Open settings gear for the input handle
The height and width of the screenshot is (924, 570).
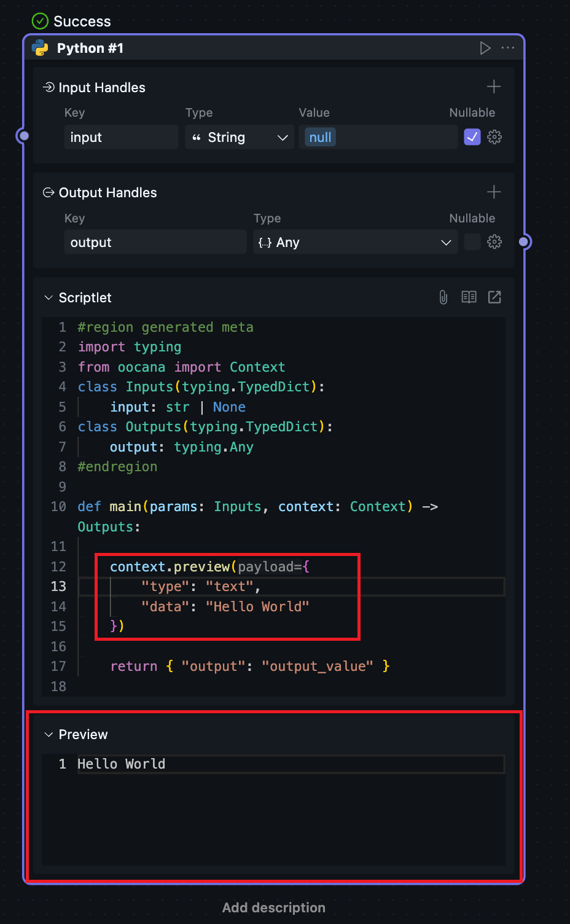coord(494,137)
